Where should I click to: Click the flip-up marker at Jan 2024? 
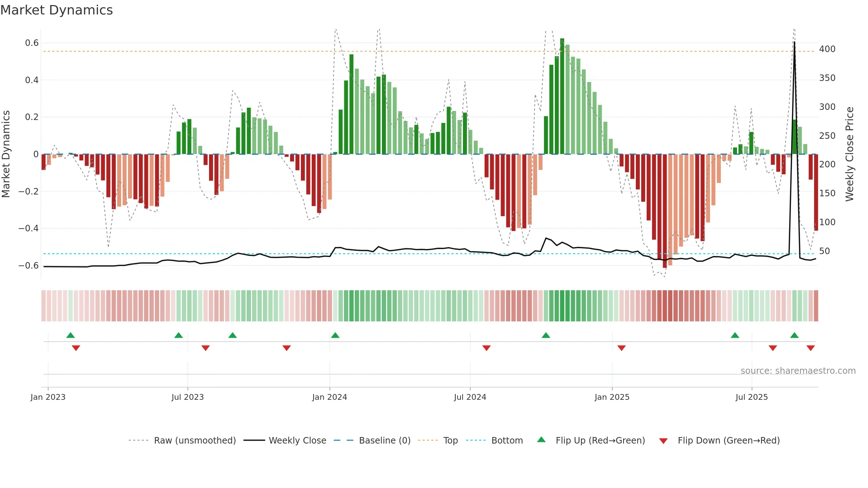[335, 335]
